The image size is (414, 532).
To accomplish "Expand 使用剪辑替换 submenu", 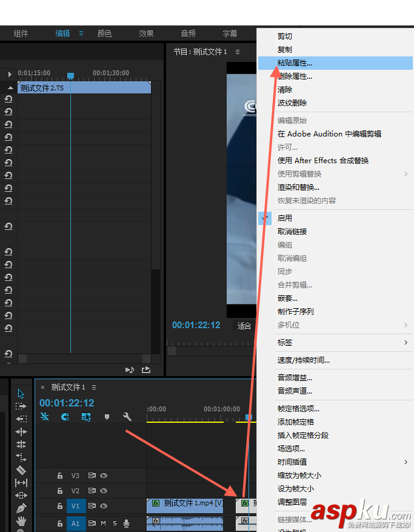I will (335, 174).
